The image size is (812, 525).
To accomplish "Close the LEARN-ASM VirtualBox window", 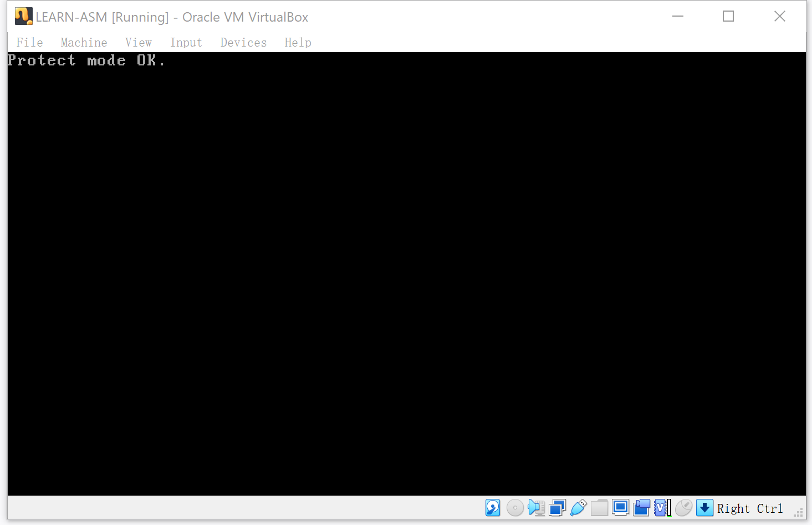I will pos(780,17).
